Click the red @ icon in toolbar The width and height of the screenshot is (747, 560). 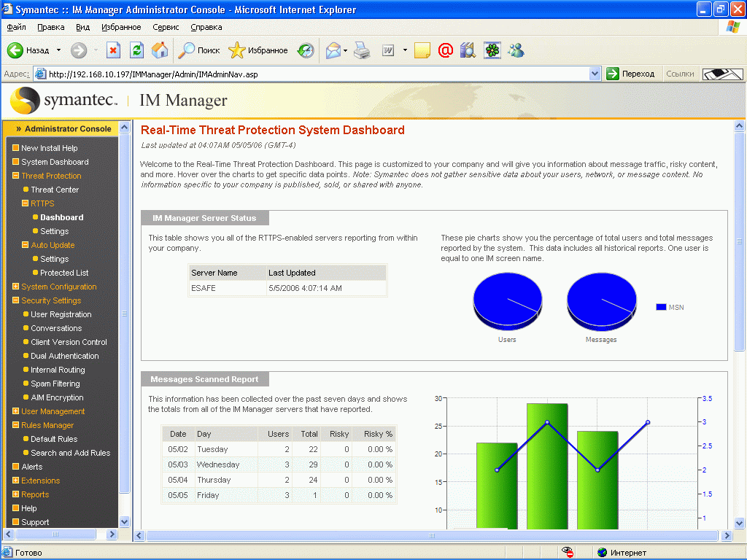coord(446,50)
